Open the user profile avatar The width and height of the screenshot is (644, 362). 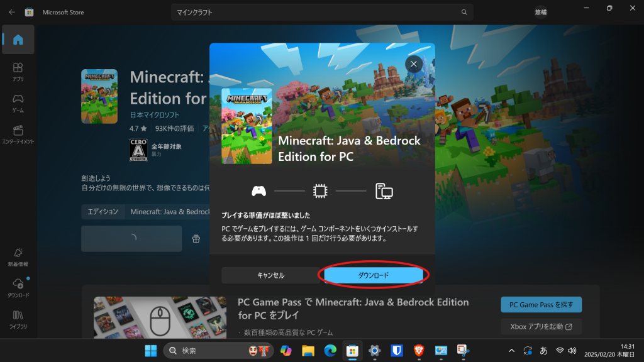pos(540,12)
